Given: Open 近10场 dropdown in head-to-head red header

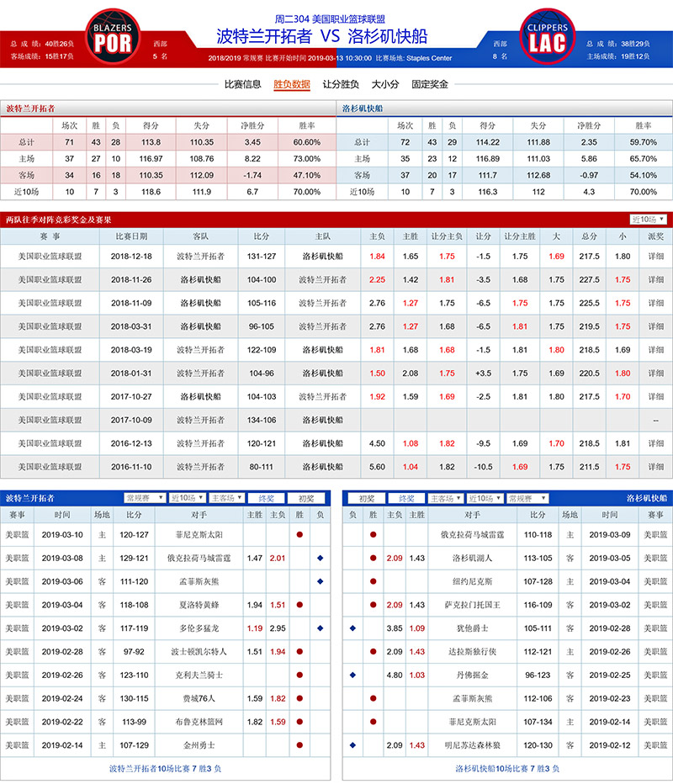Looking at the screenshot, I should click(x=648, y=219).
